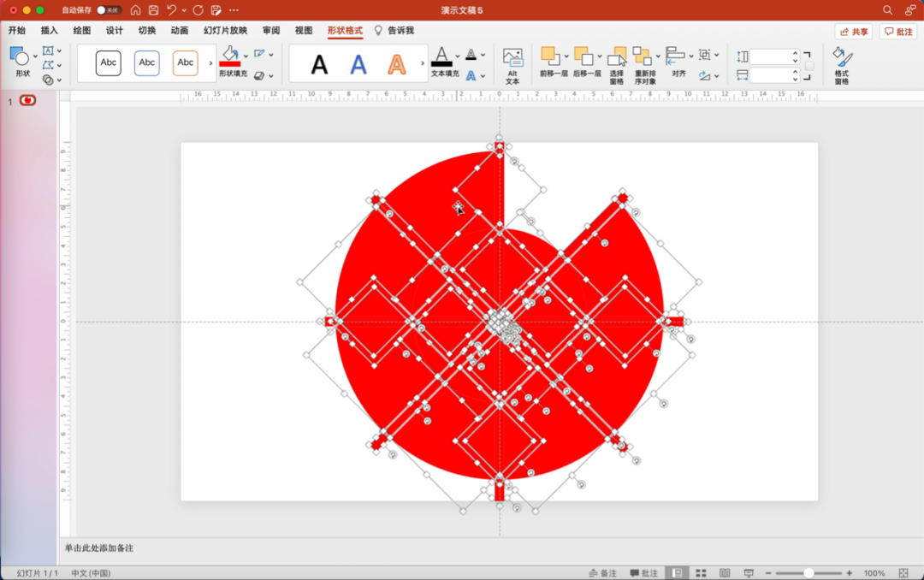Viewport: 924px width, 580px height.
Task: Open the 开始 ribbon tab
Action: (16, 30)
